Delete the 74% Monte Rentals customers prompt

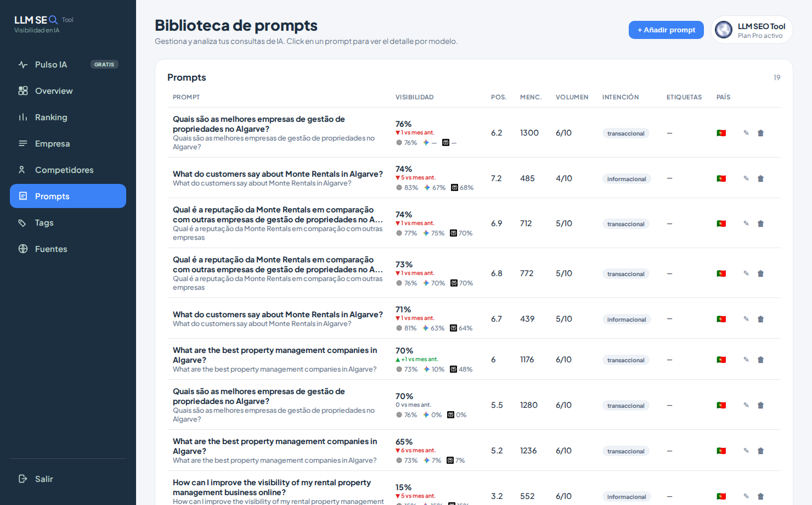click(x=760, y=178)
